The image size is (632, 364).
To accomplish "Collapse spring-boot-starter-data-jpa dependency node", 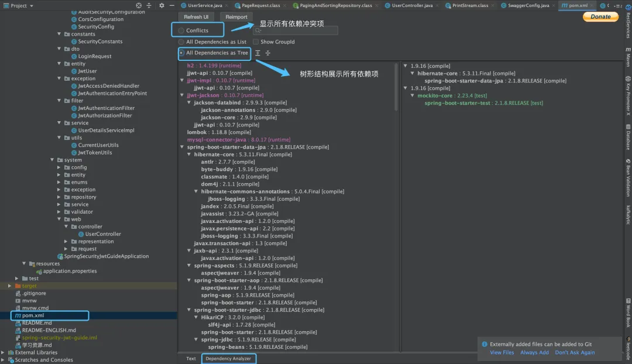I will pos(182,147).
